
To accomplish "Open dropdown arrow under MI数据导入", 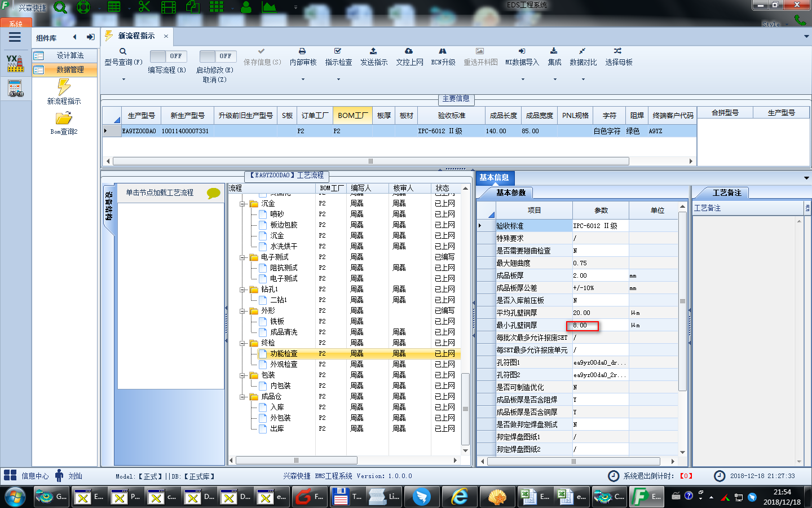I will tap(523, 79).
